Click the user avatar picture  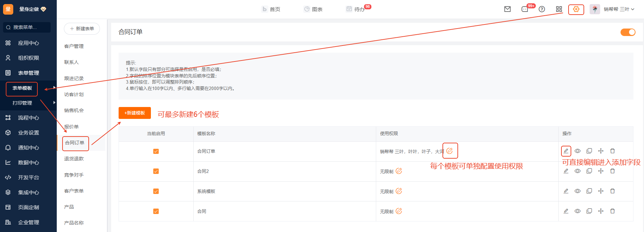pos(595,9)
